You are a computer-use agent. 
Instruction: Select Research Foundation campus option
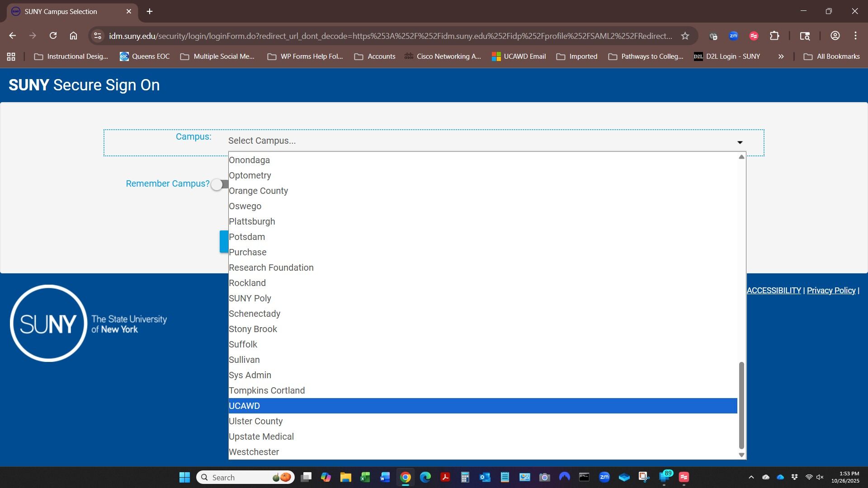coord(483,267)
